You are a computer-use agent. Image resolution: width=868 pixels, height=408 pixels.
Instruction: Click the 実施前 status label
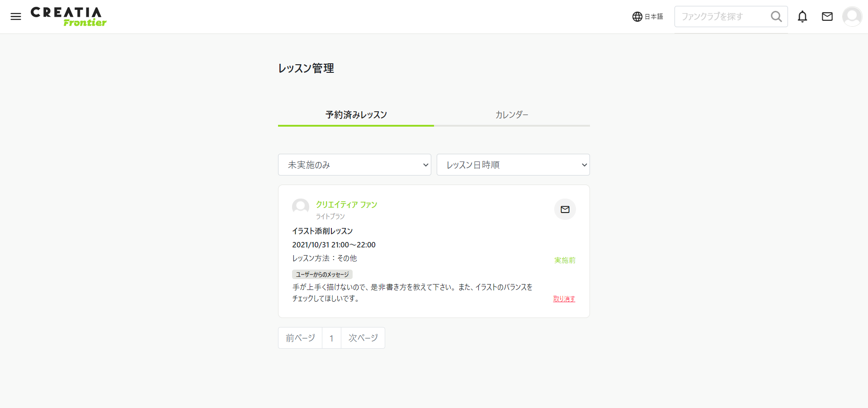tap(565, 260)
